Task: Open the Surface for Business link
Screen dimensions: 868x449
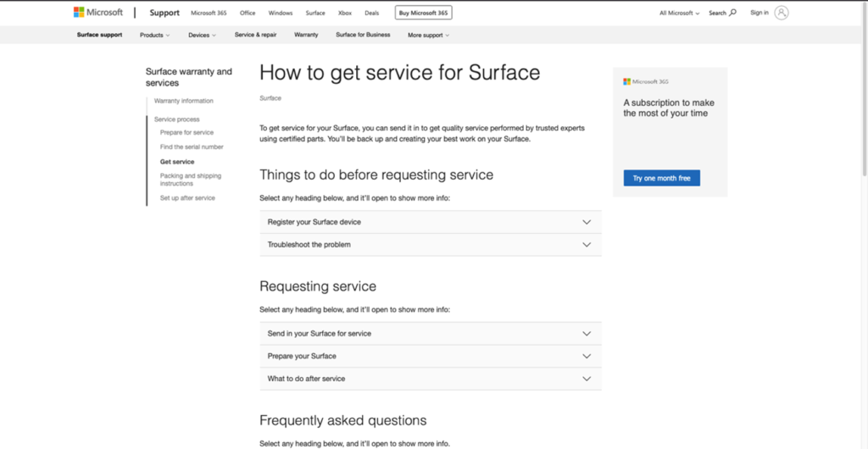Action: coord(363,34)
